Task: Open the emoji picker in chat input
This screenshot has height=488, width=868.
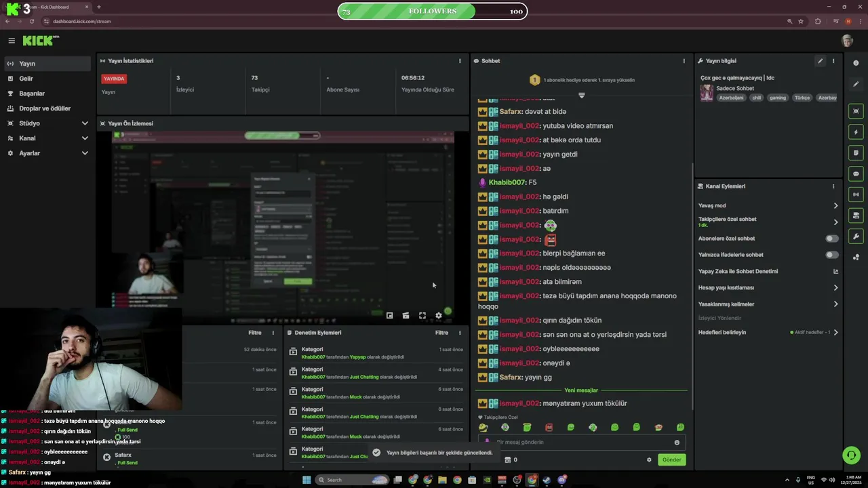Action: pos(677,443)
